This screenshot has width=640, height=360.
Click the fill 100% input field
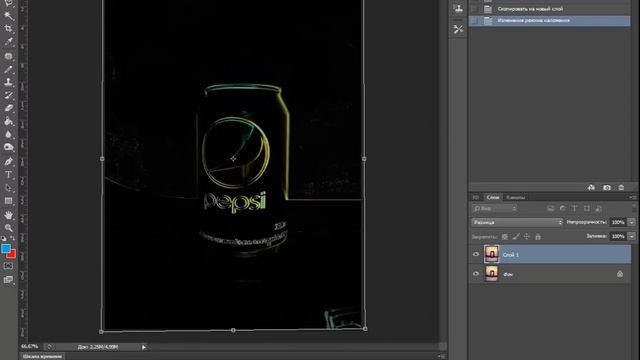point(618,236)
